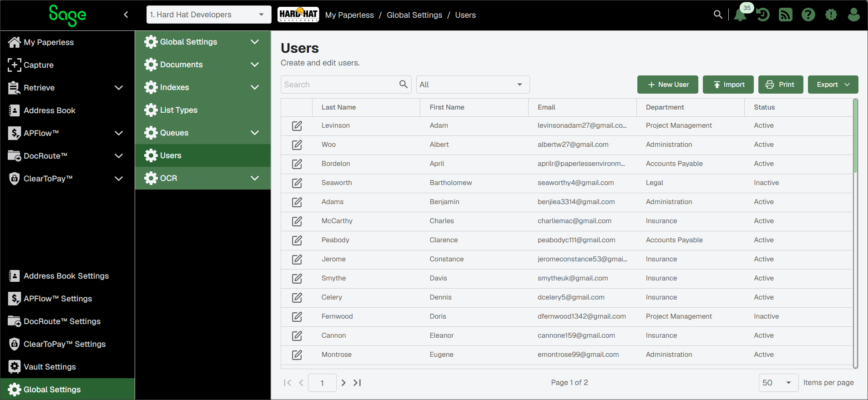The height and width of the screenshot is (400, 868).
Task: Click the New User button
Action: [668, 85]
